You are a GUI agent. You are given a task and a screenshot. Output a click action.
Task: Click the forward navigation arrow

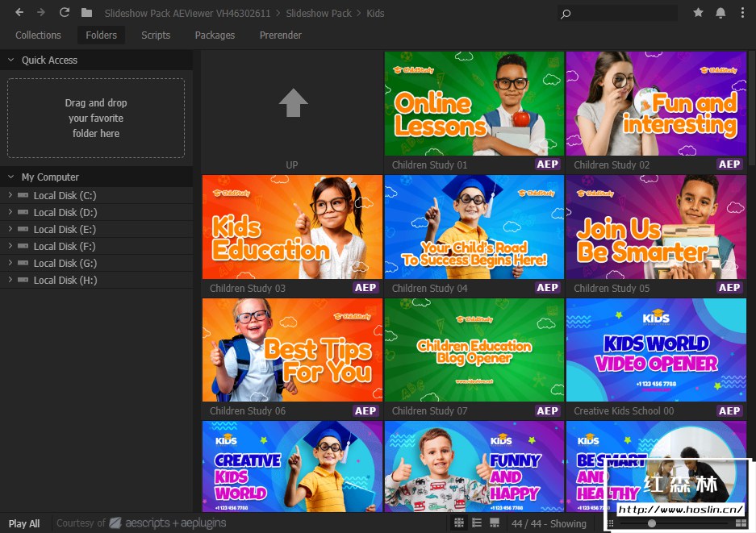[41, 13]
